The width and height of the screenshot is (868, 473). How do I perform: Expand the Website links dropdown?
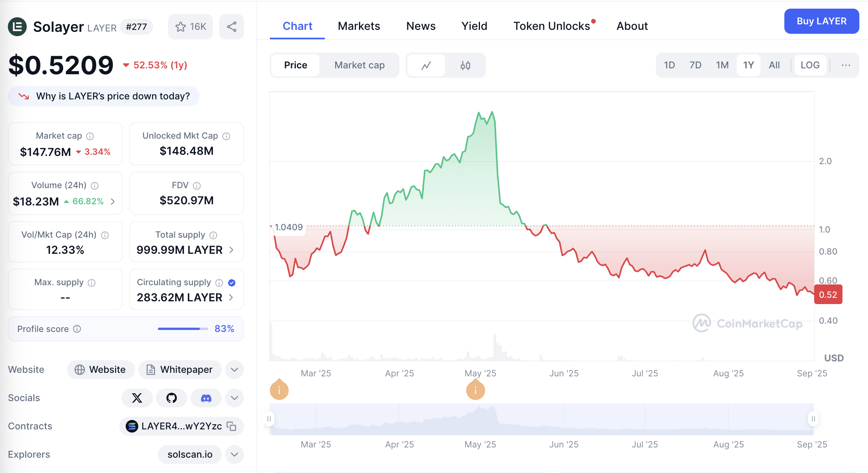point(234,370)
